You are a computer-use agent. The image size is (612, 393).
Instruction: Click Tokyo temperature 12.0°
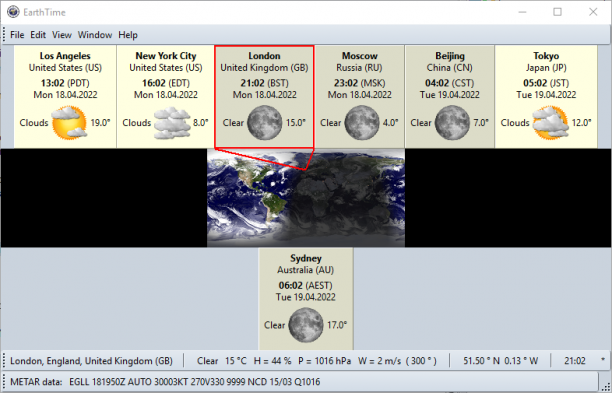pyautogui.click(x=582, y=123)
